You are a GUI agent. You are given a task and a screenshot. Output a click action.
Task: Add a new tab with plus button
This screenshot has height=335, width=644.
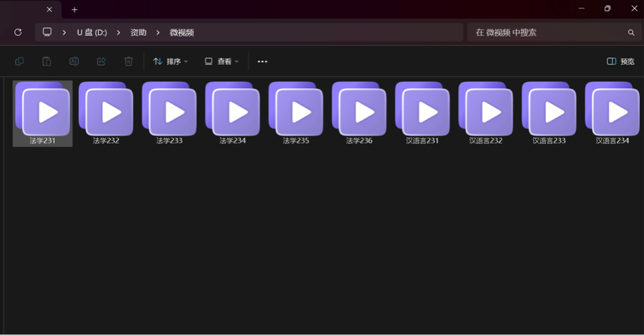point(74,9)
